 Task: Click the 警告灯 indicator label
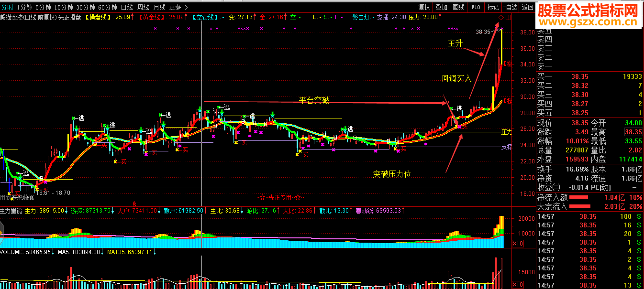pyautogui.click(x=361, y=17)
